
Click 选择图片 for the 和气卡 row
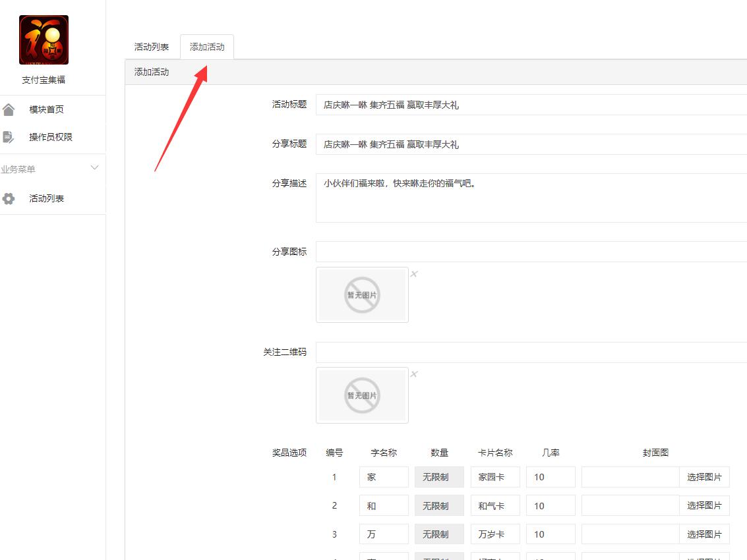(704, 506)
